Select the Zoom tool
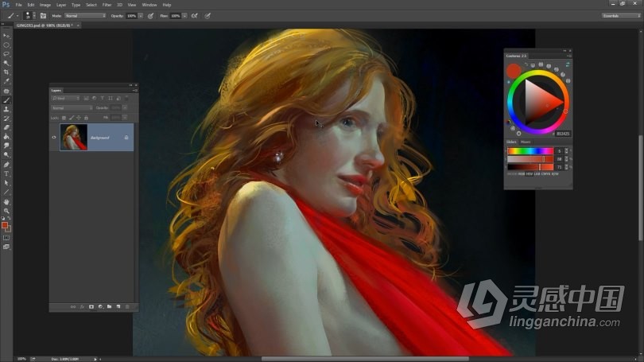Image resolution: width=644 pixels, height=362 pixels. pyautogui.click(x=6, y=211)
